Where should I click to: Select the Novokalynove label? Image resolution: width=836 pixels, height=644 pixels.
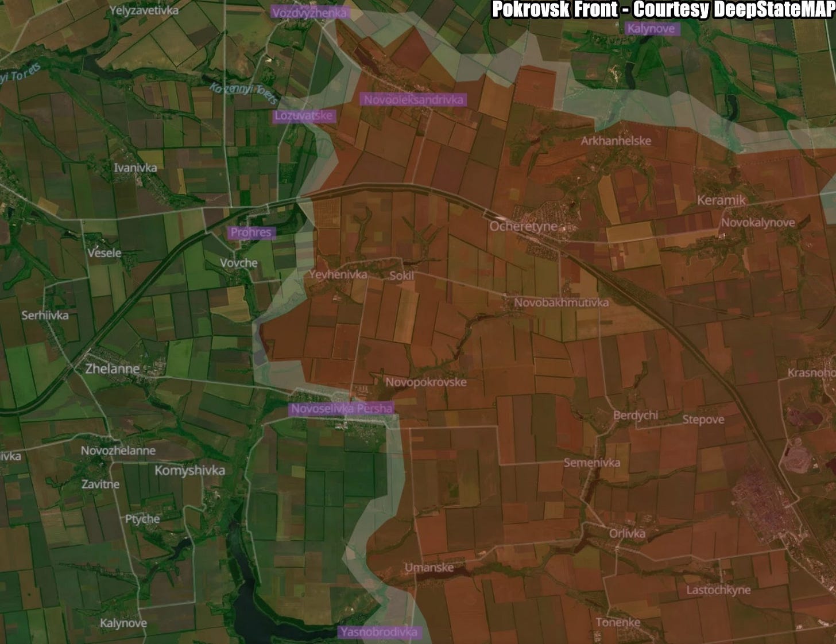coord(758,223)
